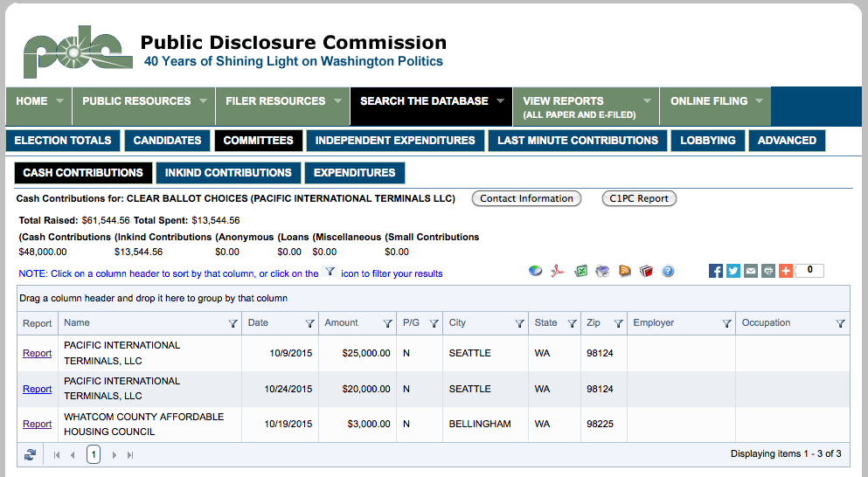Open the C1PC Report button
868x477 pixels.
click(x=639, y=198)
